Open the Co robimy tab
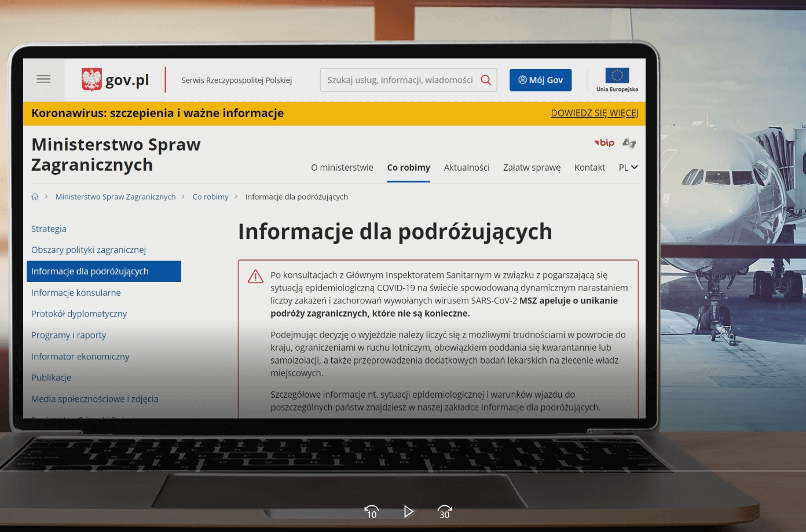This screenshot has width=806, height=532. pyautogui.click(x=408, y=167)
